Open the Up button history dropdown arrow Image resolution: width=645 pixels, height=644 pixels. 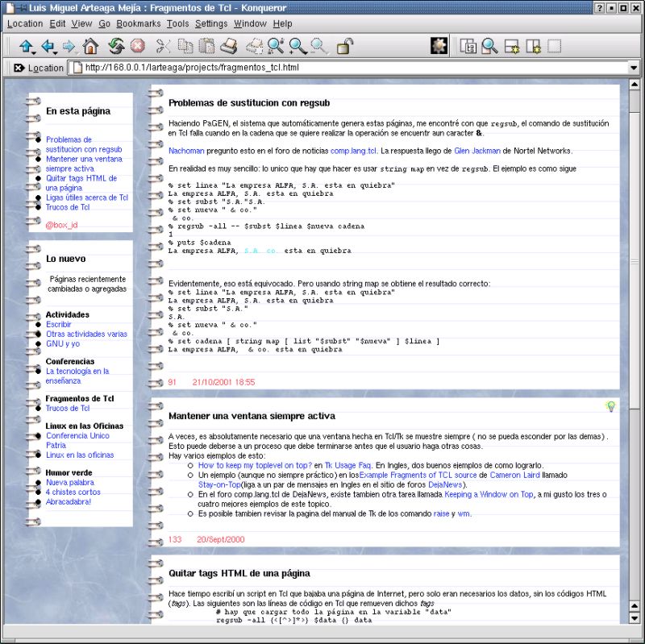point(34,53)
